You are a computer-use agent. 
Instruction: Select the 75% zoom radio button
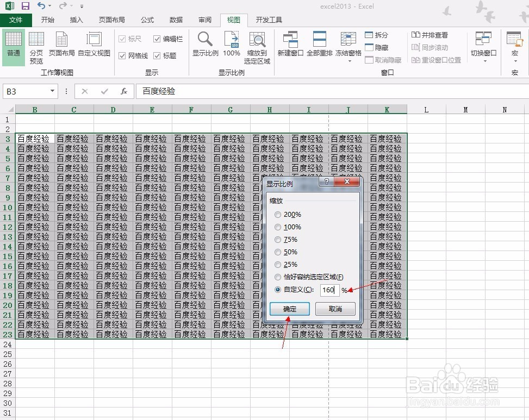(x=278, y=240)
